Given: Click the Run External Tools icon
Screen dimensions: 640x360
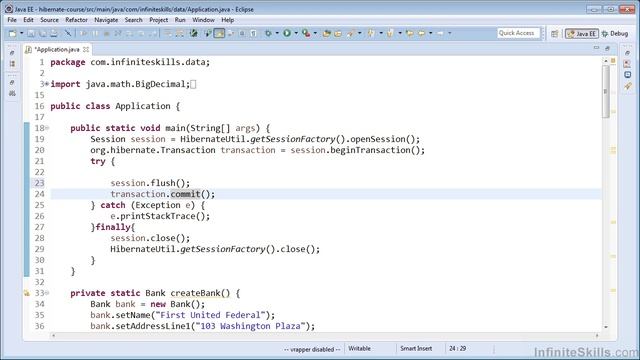Looking at the screenshot, I should coord(306,33).
